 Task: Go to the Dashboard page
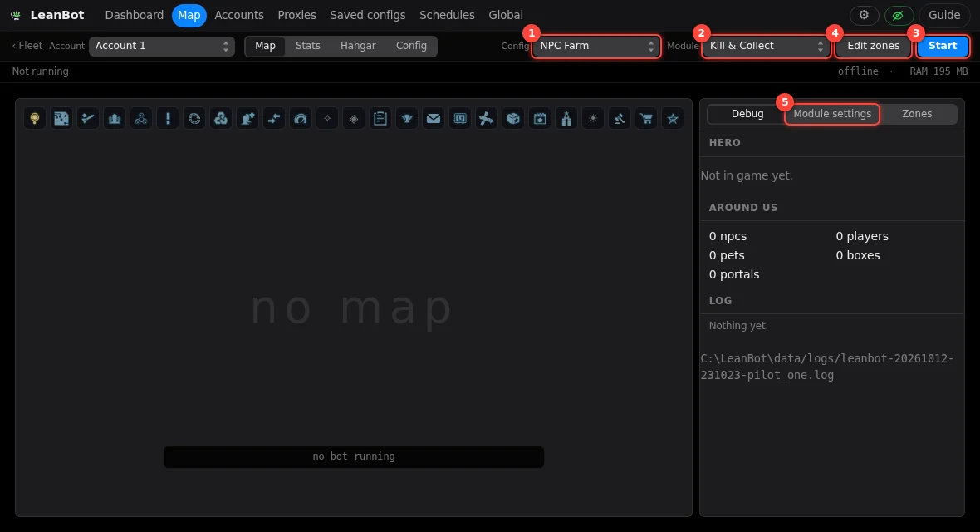pyautogui.click(x=135, y=15)
